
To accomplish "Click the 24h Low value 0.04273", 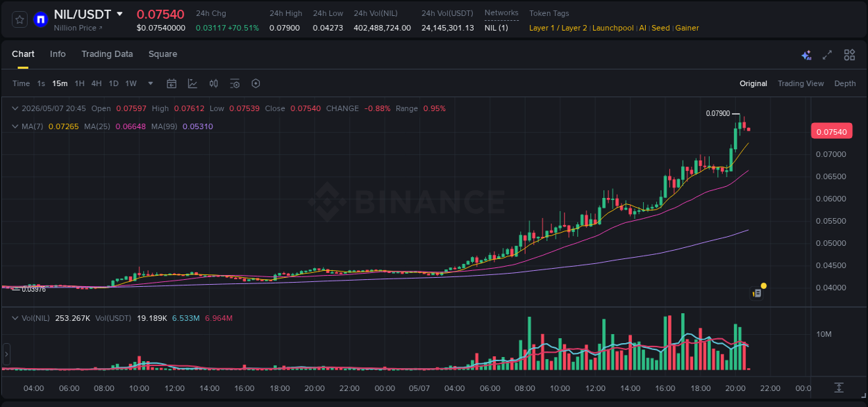I will click(328, 28).
